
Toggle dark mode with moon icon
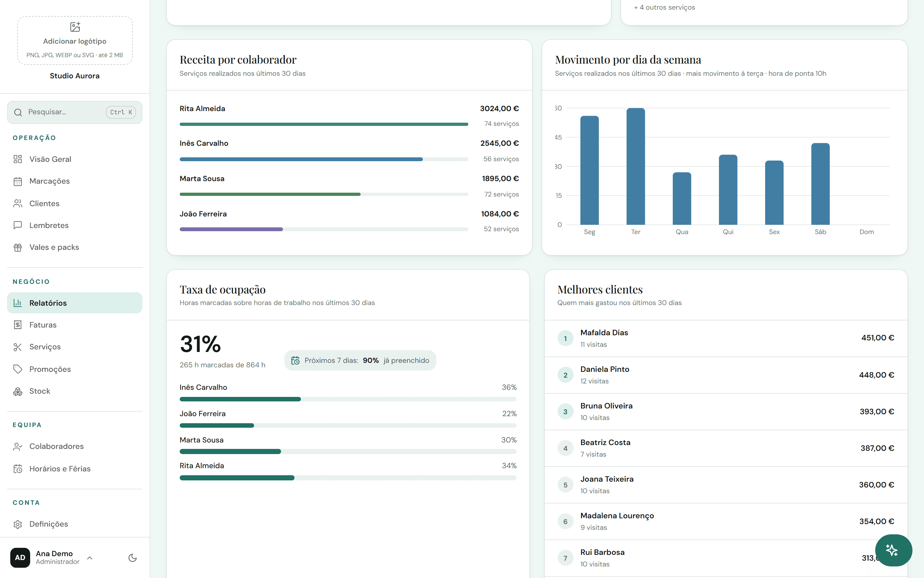[x=133, y=558]
